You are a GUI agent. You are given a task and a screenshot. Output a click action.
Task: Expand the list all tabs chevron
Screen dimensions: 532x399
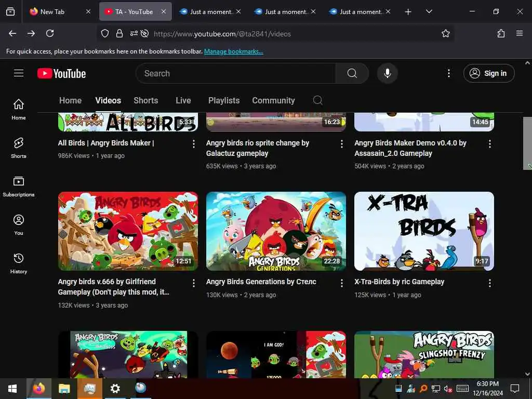pyautogui.click(x=429, y=11)
